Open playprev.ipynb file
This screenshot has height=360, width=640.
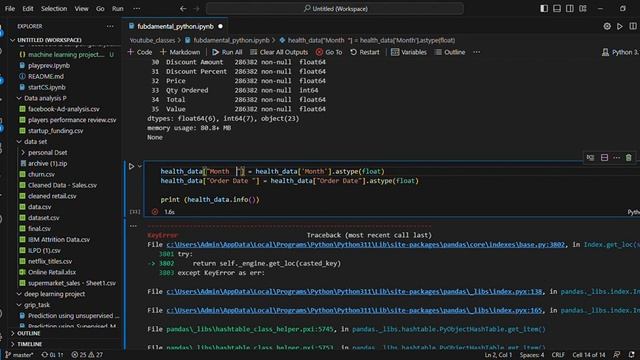click(x=49, y=66)
